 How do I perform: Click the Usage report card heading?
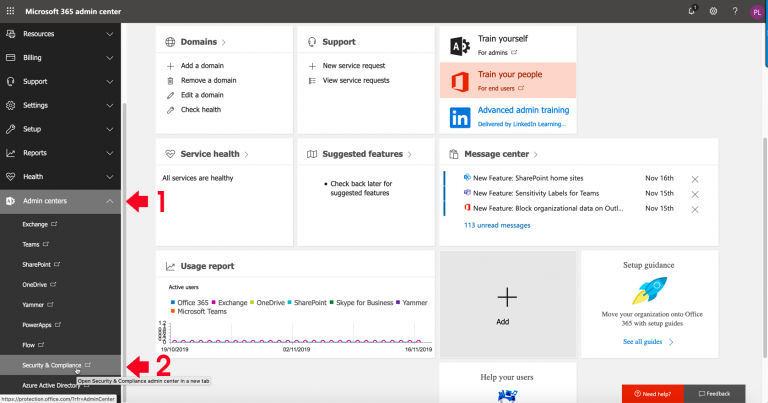(207, 266)
